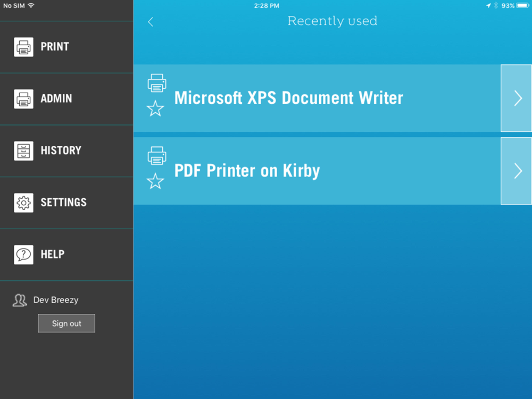Open the PRINT menu label
This screenshot has height=399, width=532.
click(x=55, y=47)
